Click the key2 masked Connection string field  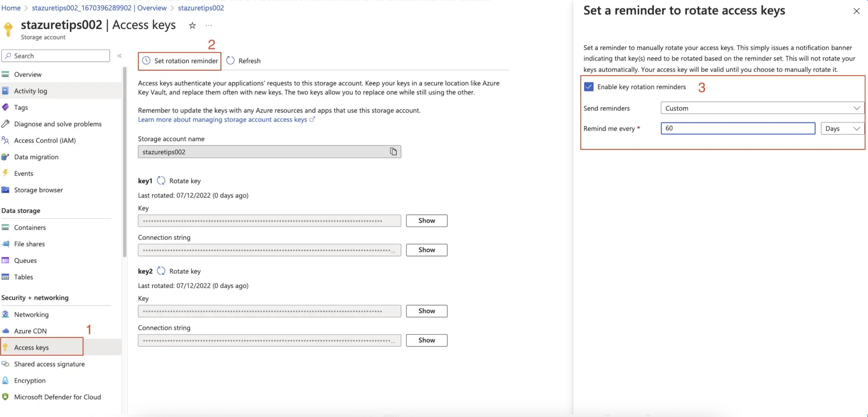pos(269,340)
